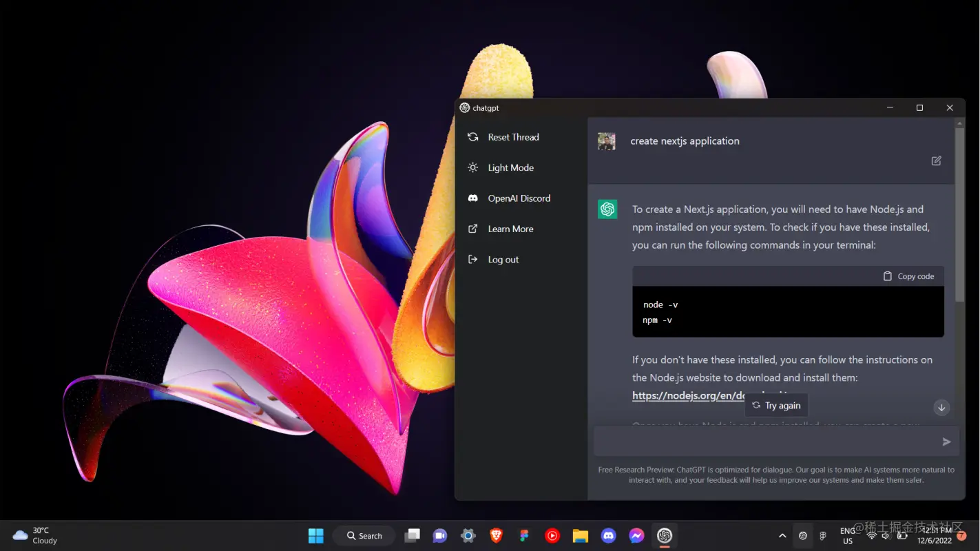The image size is (980, 551).
Task: Open the ENG US language switcher
Action: click(x=848, y=536)
